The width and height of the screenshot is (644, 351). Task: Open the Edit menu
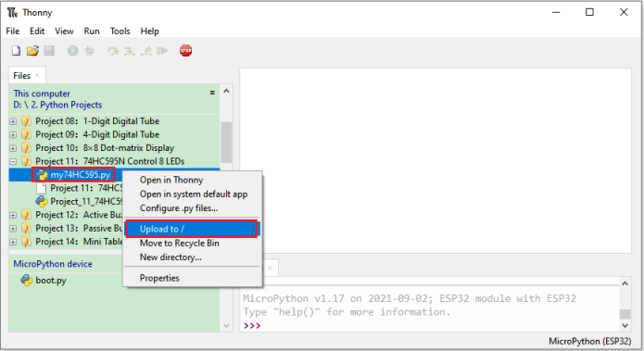pos(37,31)
